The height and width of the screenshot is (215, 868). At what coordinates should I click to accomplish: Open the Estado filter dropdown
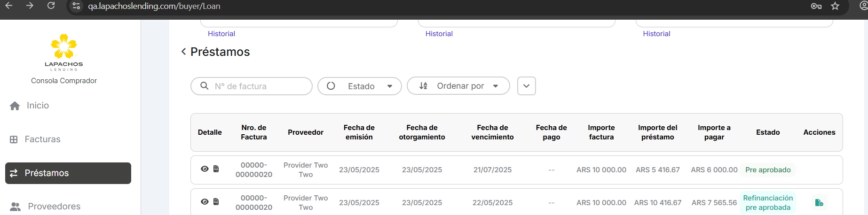pos(360,86)
